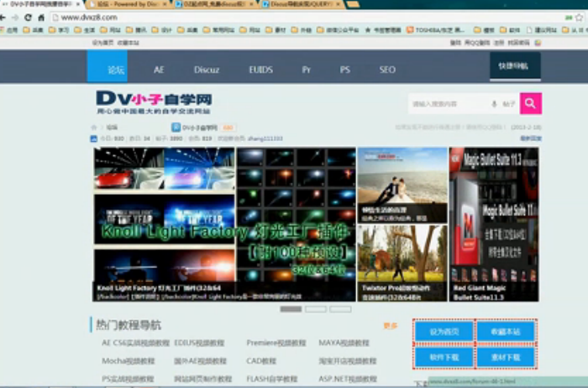Open EDIUS视频教程 link

[199, 343]
